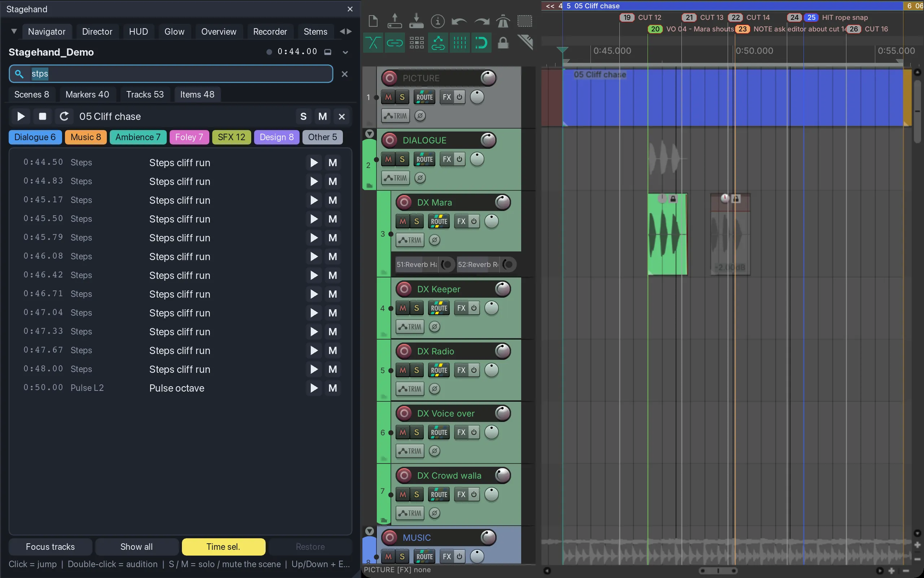The width and height of the screenshot is (924, 578).
Task: Click the Focus tracks button
Action: click(x=51, y=547)
